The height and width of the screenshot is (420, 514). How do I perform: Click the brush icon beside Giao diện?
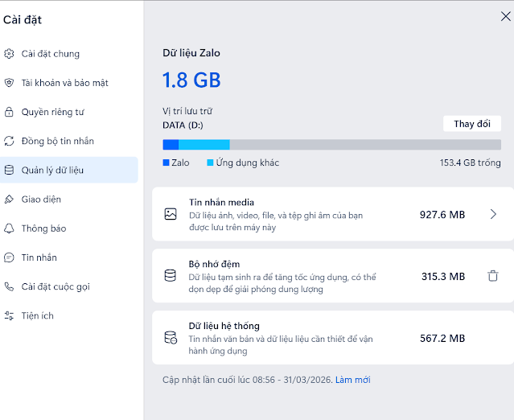[9, 199]
